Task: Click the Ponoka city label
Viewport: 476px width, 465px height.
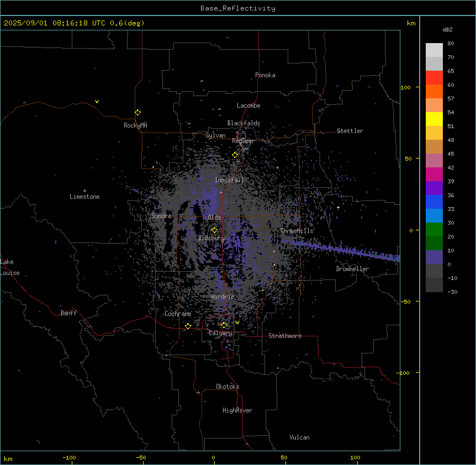Action: click(265, 75)
